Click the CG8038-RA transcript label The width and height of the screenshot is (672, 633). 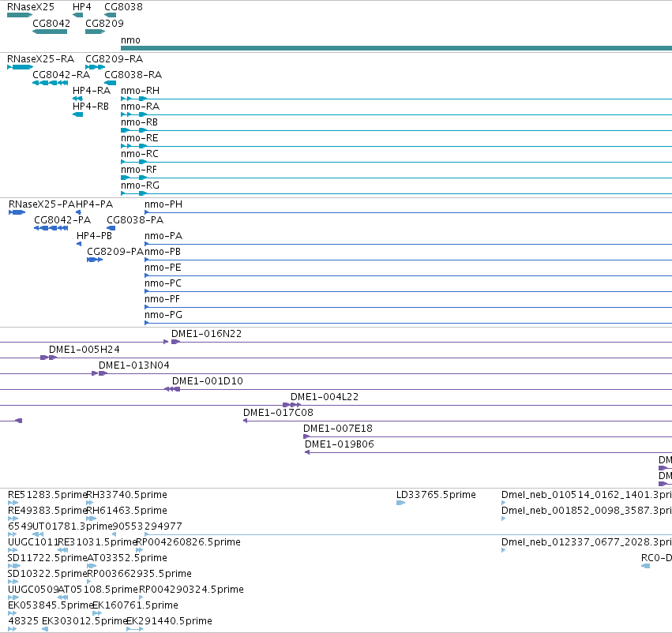point(133,74)
